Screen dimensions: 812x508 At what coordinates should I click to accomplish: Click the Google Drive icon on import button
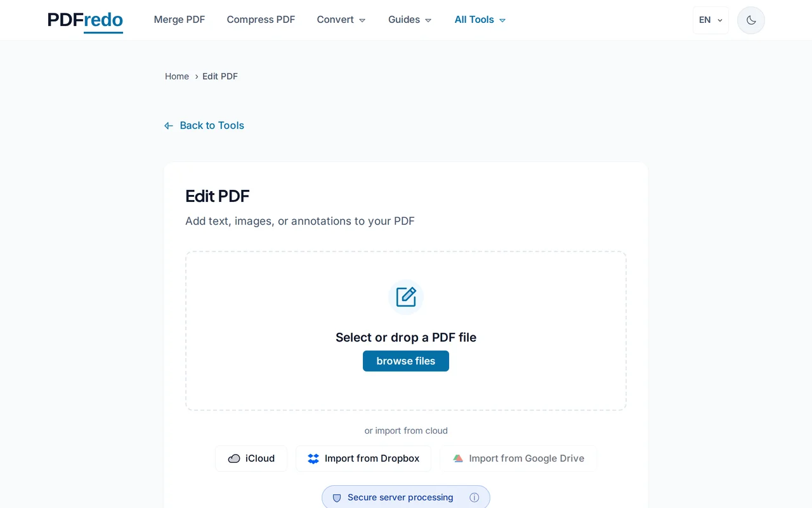pos(457,458)
